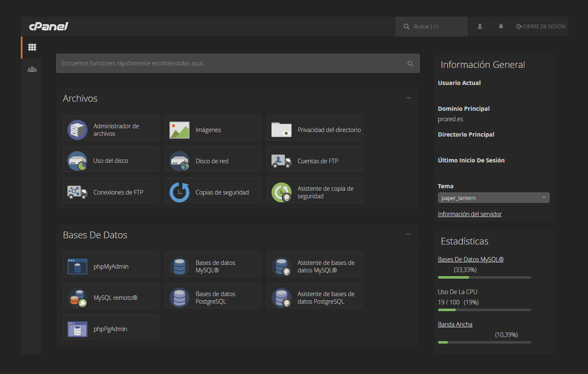Open phpPgAdmin text label
Screen dimensions: 588x374
point(110,329)
